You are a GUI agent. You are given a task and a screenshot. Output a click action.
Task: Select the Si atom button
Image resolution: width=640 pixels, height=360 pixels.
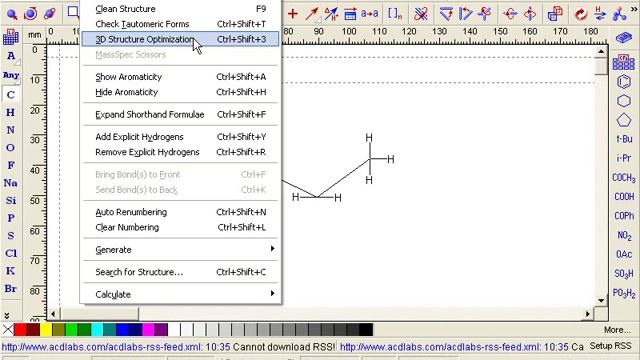[x=11, y=200]
